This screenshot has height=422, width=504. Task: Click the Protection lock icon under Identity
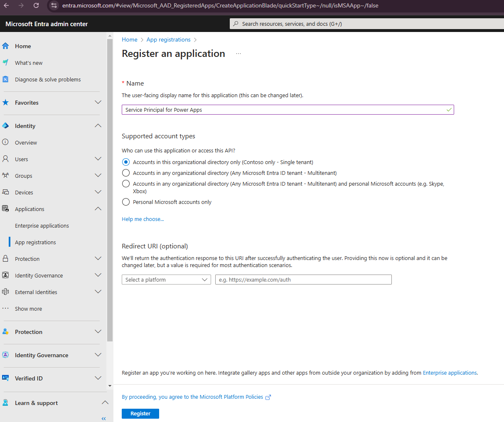click(5, 258)
